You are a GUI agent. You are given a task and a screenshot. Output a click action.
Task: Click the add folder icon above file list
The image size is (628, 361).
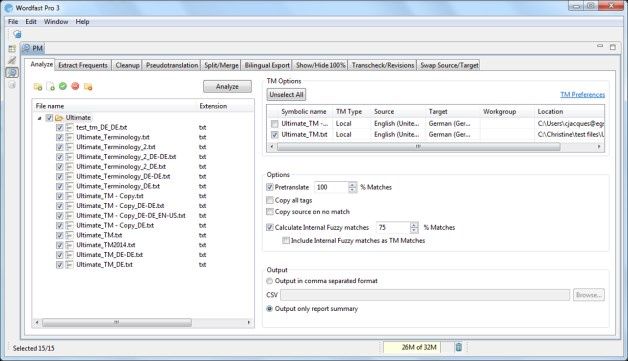(x=38, y=87)
